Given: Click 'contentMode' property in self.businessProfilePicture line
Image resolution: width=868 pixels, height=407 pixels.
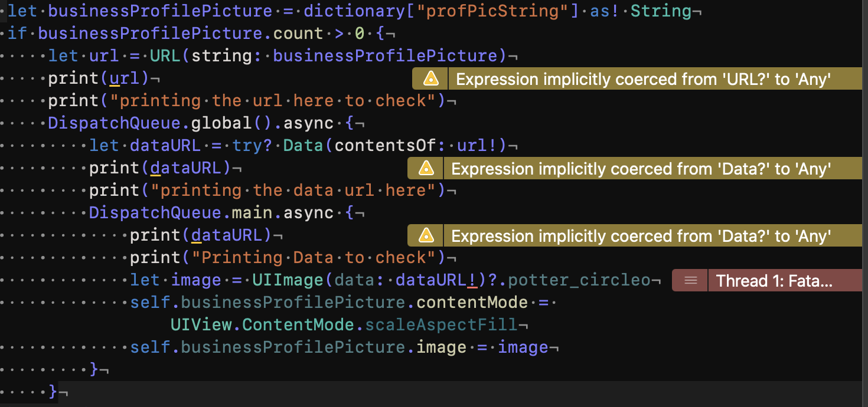Looking at the screenshot, I should tap(472, 303).
